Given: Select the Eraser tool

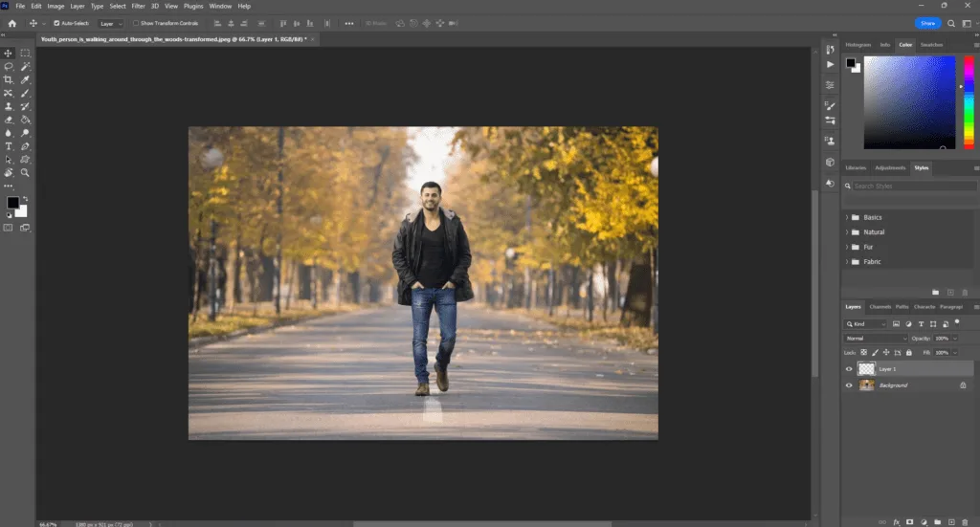Looking at the screenshot, I should [8, 120].
